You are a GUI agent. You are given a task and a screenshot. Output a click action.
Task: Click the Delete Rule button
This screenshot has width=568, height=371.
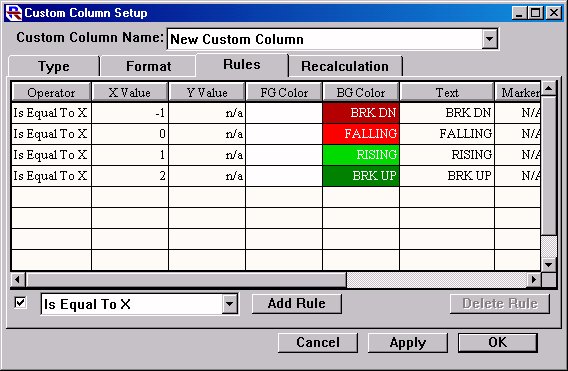click(x=500, y=304)
